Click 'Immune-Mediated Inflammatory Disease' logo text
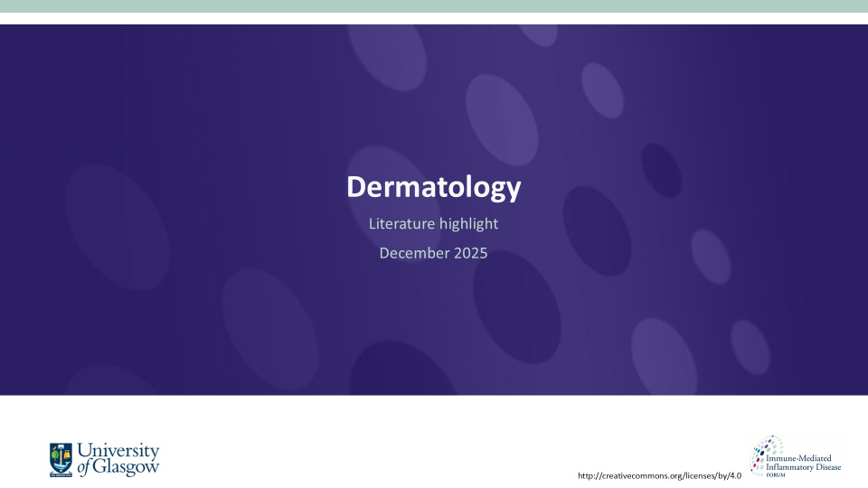Screen dimensions: 868x488 803,463
